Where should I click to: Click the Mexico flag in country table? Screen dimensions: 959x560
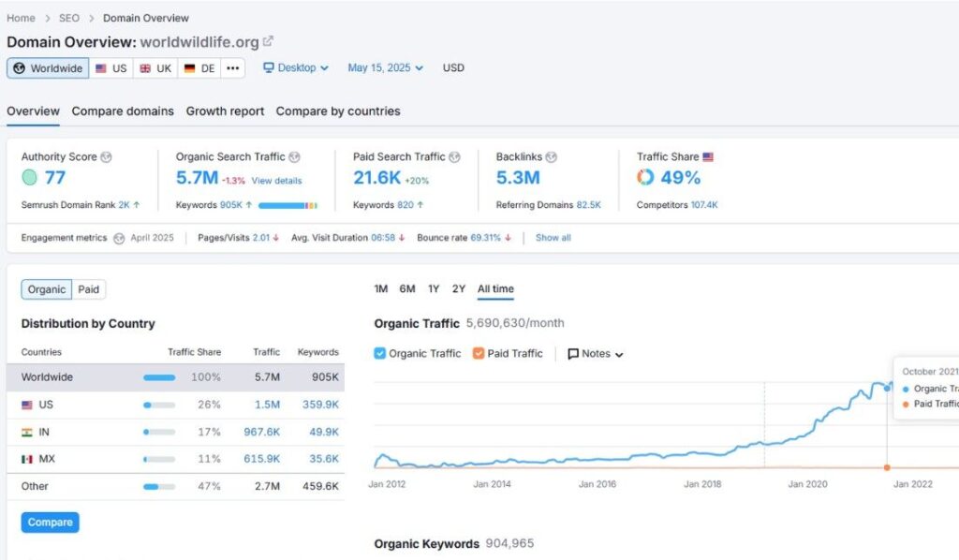click(27, 459)
